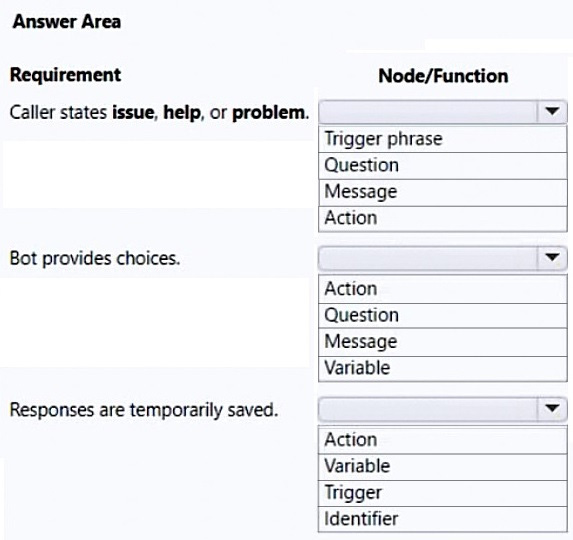Select Identifier in the third dropdown list
The height and width of the screenshot is (540, 573).
point(443,519)
